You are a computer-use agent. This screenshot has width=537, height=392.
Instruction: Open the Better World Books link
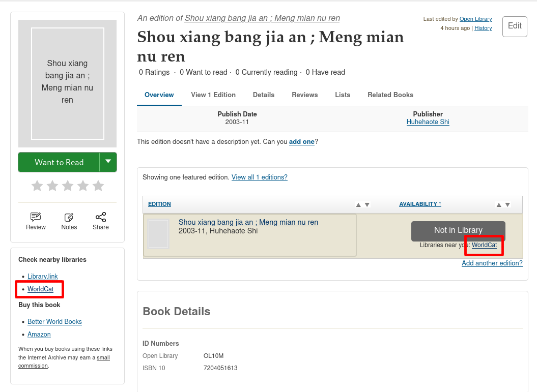point(54,321)
